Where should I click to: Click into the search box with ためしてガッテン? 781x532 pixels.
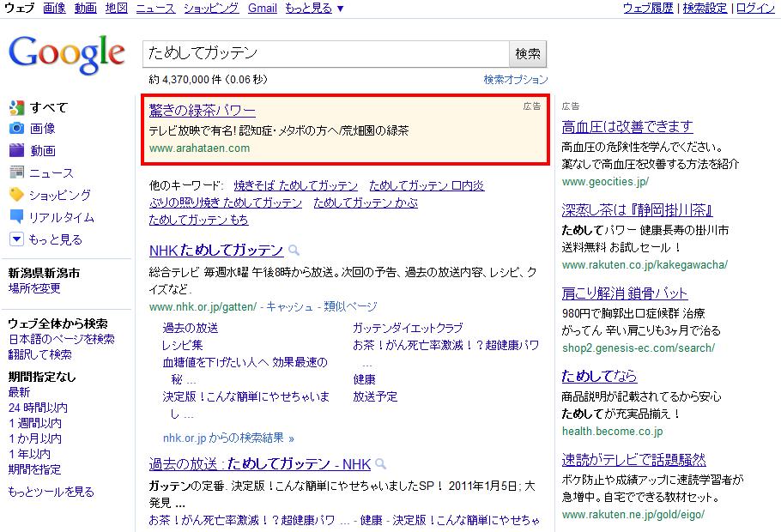[326, 53]
